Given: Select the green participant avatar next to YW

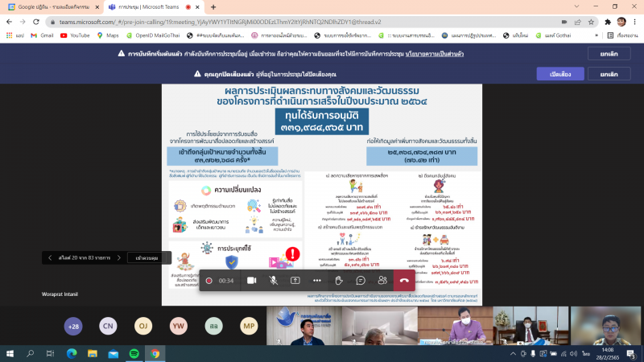Looking at the screenshot, I should point(213,327).
